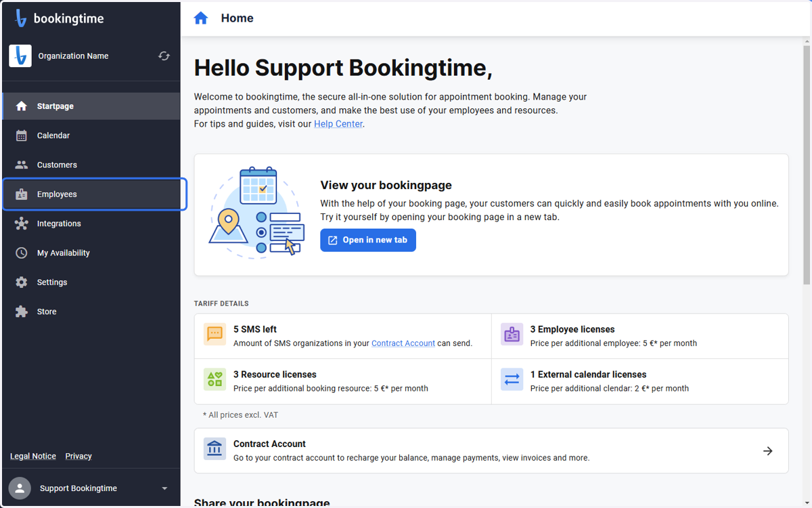Click the Customers people icon
The width and height of the screenshot is (812, 508).
coord(22,165)
